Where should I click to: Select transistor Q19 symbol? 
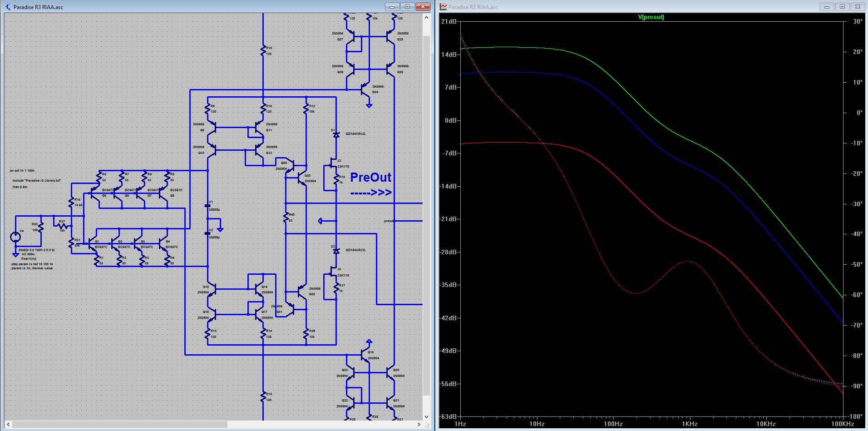[365, 355]
